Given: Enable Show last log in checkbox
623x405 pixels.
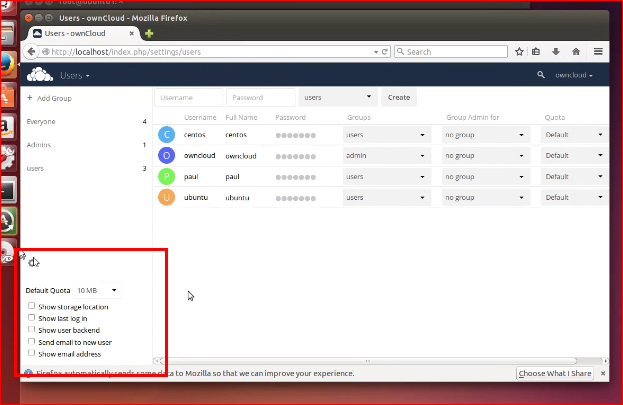Looking at the screenshot, I should (31, 318).
